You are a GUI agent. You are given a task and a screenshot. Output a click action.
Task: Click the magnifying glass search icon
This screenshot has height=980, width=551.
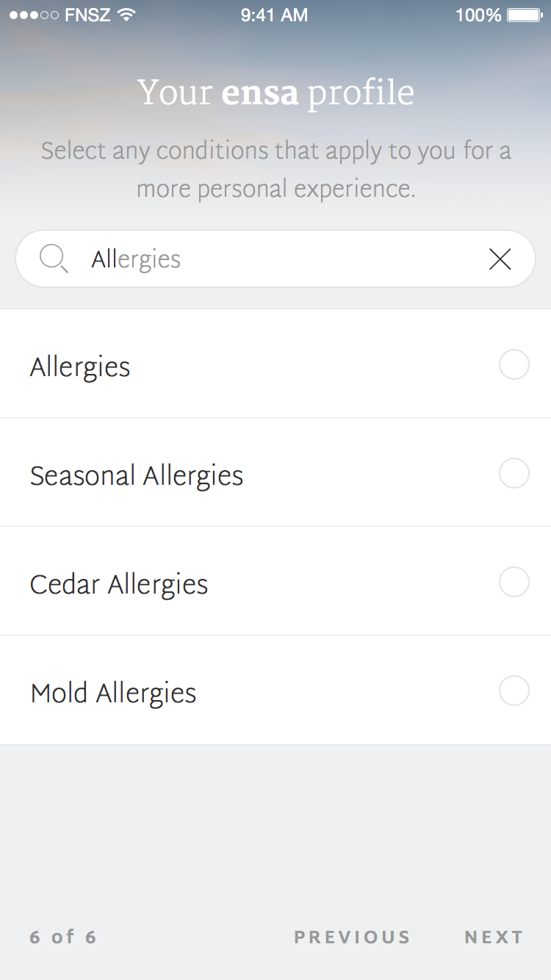click(54, 259)
